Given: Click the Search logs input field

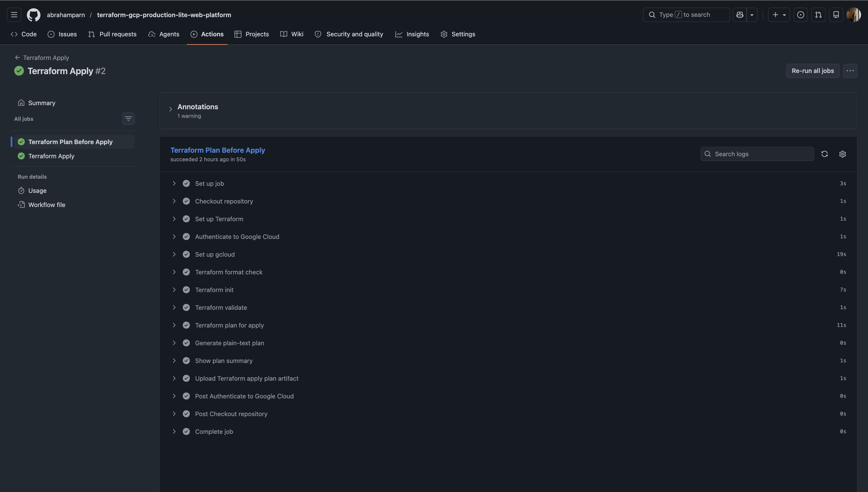Looking at the screenshot, I should coord(757,154).
